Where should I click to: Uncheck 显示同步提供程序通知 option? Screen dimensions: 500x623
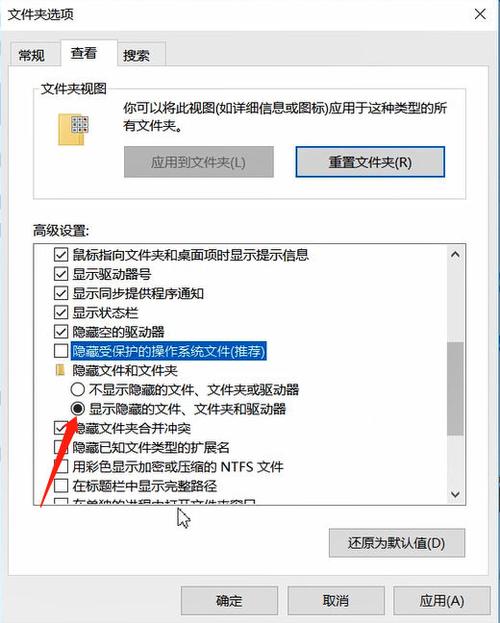pos(61,293)
